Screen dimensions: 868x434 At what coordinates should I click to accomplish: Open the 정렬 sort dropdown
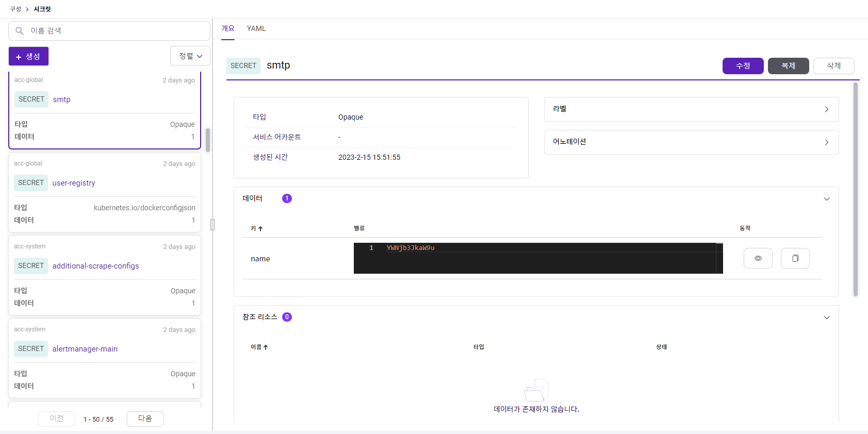point(190,56)
